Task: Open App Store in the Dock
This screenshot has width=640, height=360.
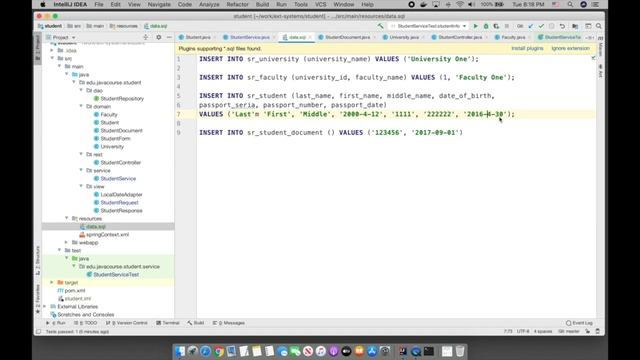Action: point(372,351)
